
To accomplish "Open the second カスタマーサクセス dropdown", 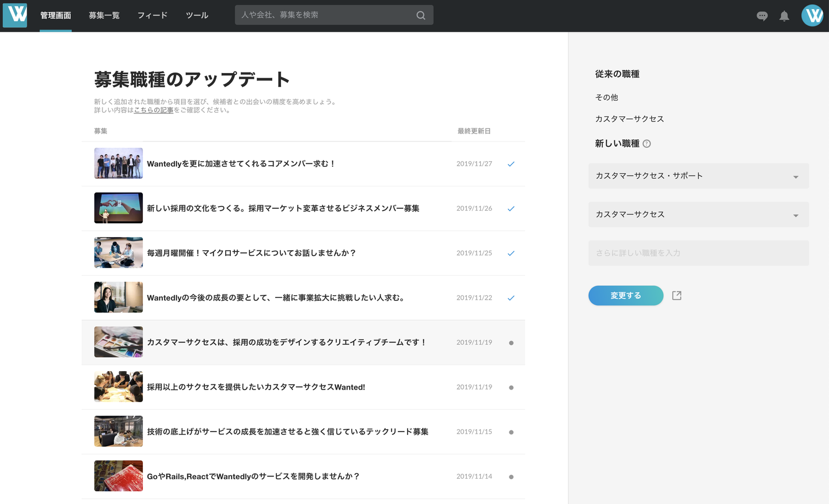I will (x=698, y=215).
